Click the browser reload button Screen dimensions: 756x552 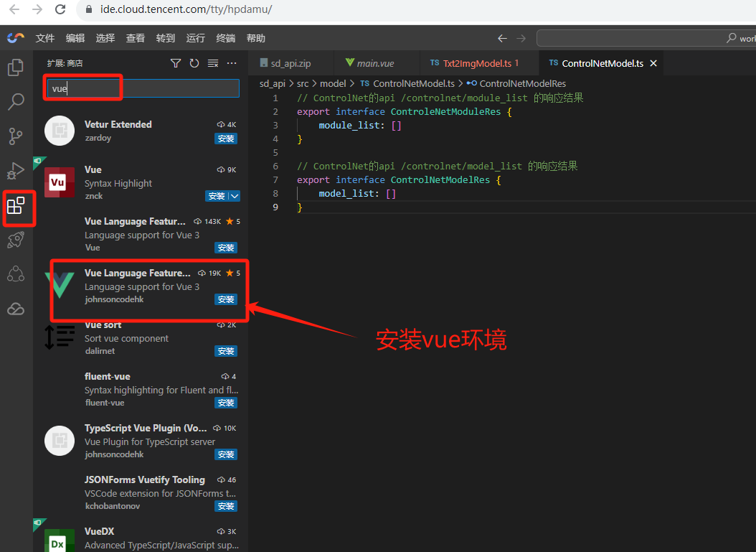(x=61, y=10)
